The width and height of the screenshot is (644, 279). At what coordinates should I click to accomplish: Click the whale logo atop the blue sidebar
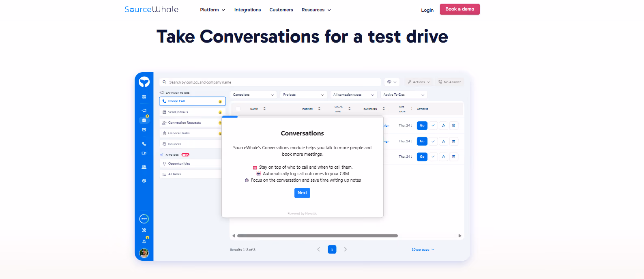pyautogui.click(x=144, y=82)
